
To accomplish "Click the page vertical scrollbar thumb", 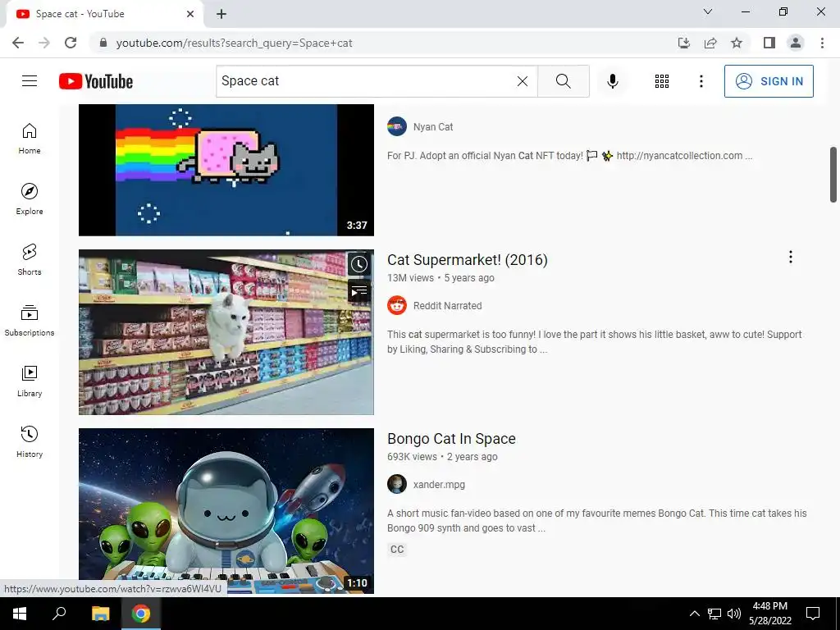I will point(833,175).
